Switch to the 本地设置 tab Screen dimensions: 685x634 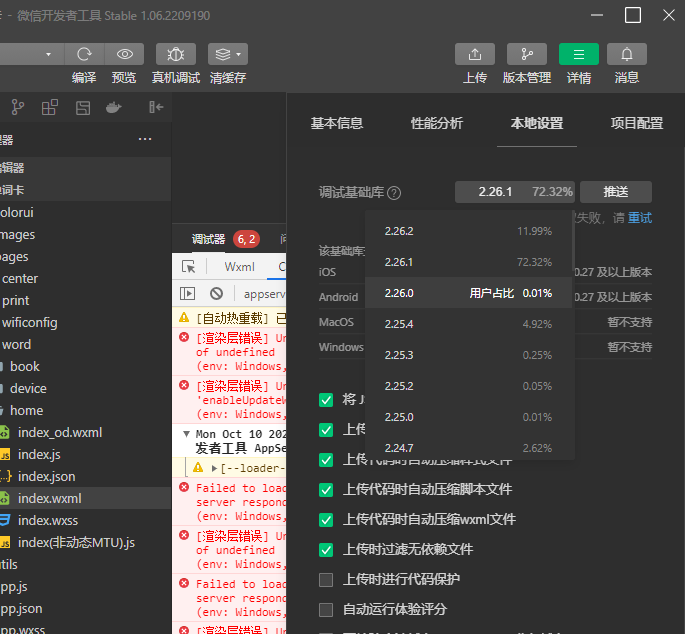point(537,123)
